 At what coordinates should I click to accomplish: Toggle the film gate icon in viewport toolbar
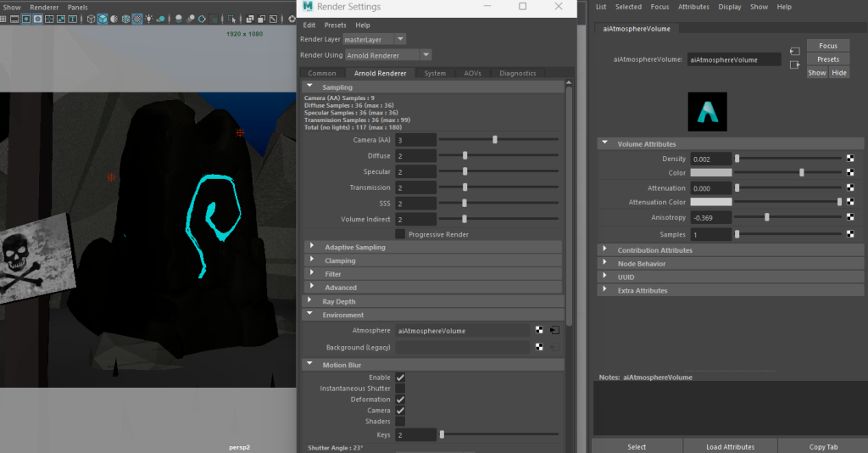pos(14,19)
